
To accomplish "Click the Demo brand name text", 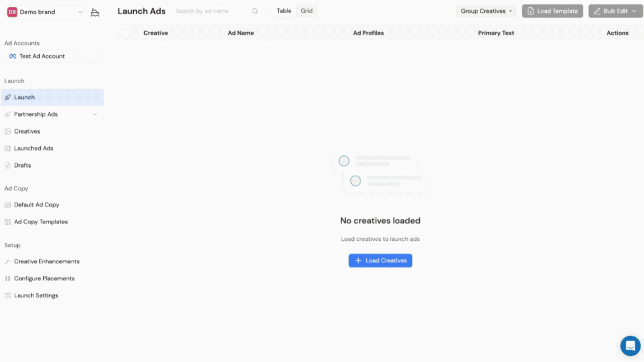I will [37, 12].
